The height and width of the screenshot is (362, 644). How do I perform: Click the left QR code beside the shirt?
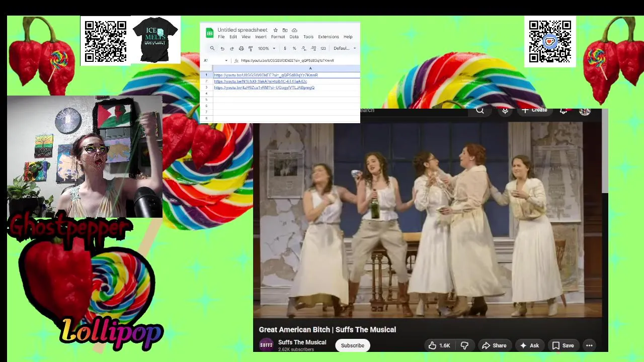click(x=106, y=41)
